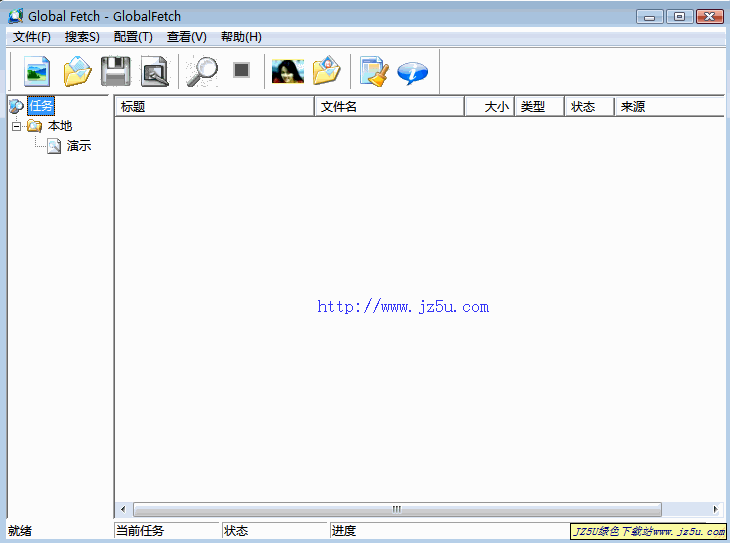
Task: Save using the floppy disk icon
Action: click(116, 71)
